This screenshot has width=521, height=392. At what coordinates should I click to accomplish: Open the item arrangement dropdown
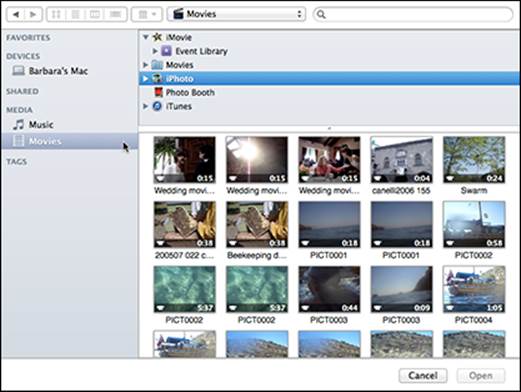[147, 14]
